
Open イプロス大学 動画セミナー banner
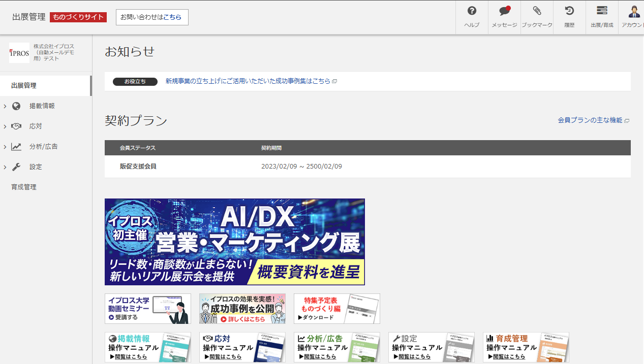tap(147, 309)
